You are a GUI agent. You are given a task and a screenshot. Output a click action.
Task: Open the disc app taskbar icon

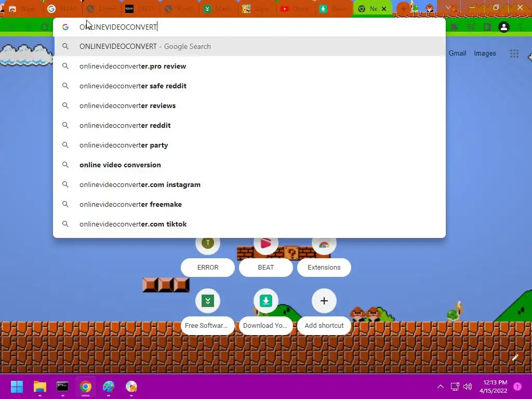[x=131, y=387]
